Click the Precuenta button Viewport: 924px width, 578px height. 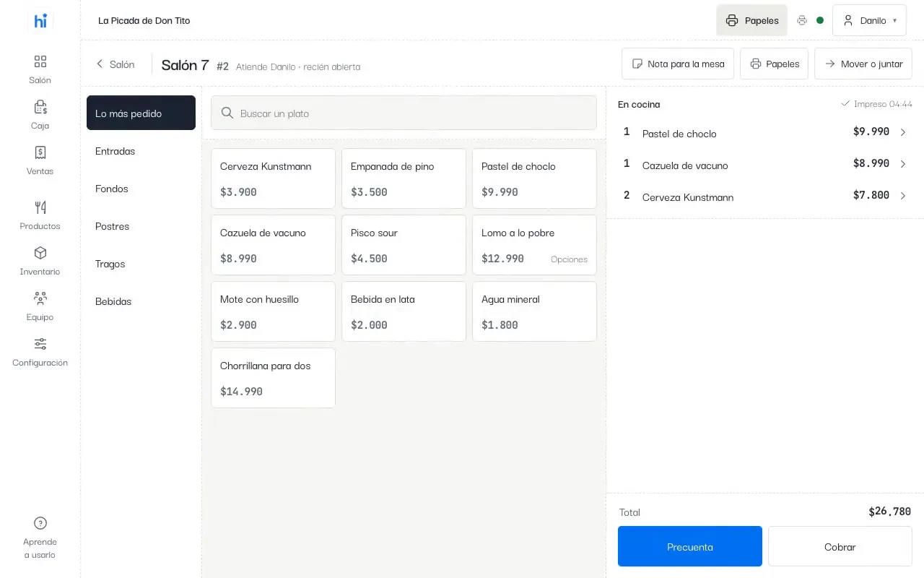point(690,546)
